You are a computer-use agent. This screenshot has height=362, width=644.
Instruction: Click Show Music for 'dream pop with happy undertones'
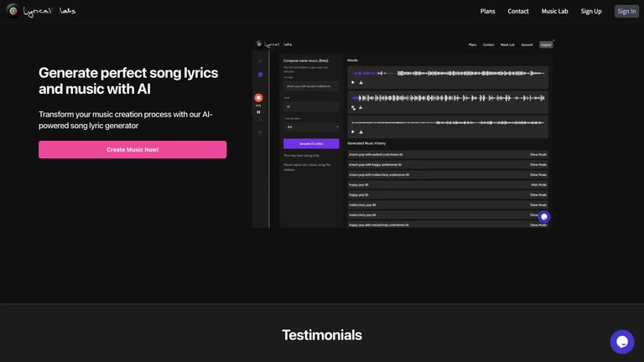[x=538, y=164]
